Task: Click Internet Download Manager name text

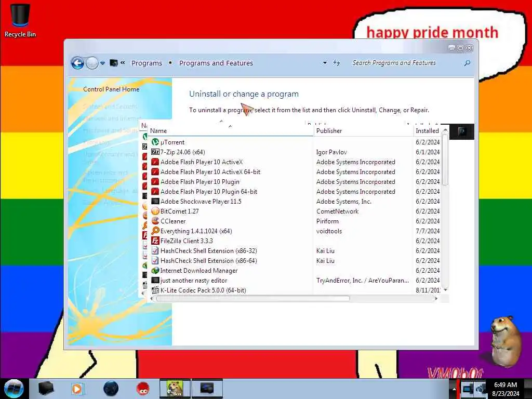Action: click(x=199, y=270)
